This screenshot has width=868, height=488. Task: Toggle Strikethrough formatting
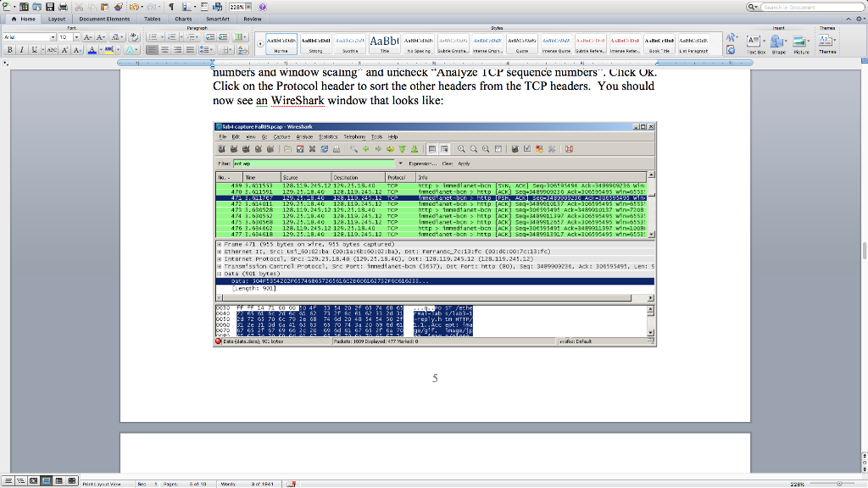click(52, 50)
